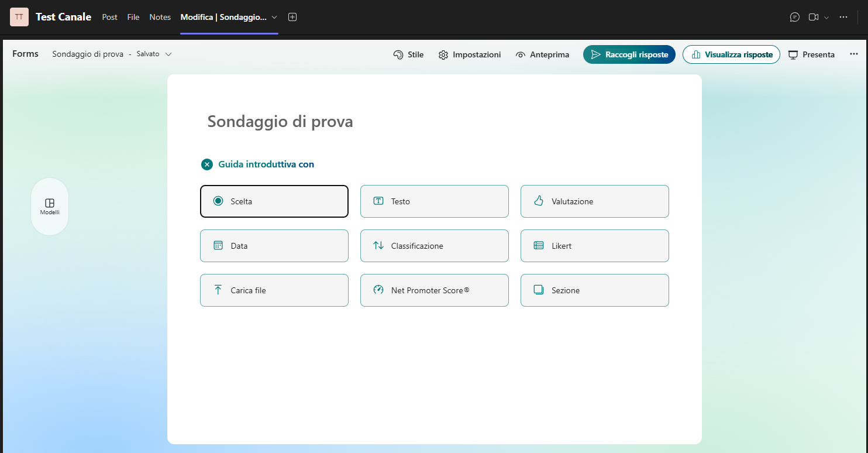The image size is (868, 453).
Task: Add a Net Promoter Score question
Action: point(435,290)
